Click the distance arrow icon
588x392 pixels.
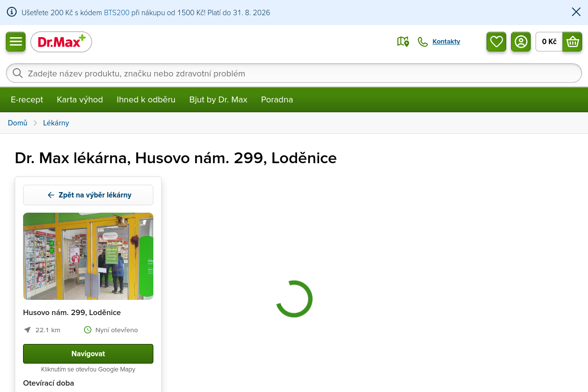pyautogui.click(x=27, y=330)
